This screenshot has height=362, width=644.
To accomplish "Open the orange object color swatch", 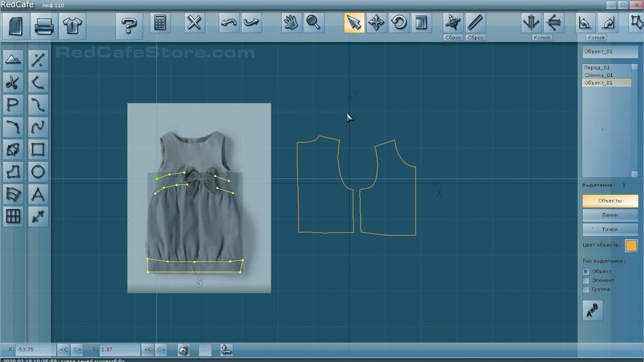I will tap(631, 246).
